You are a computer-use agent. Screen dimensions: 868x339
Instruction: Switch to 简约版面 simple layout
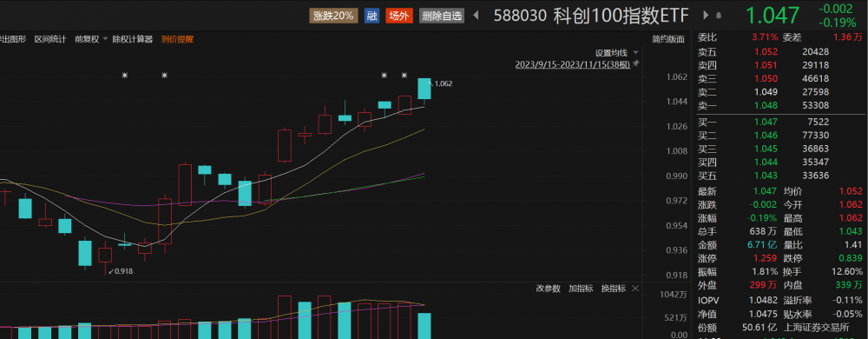click(x=668, y=39)
